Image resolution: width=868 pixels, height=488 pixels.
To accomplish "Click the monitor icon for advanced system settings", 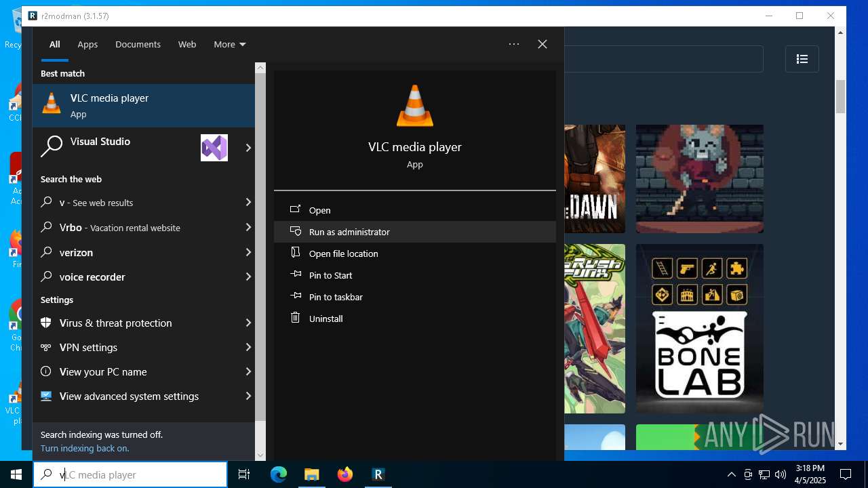I will click(x=46, y=396).
